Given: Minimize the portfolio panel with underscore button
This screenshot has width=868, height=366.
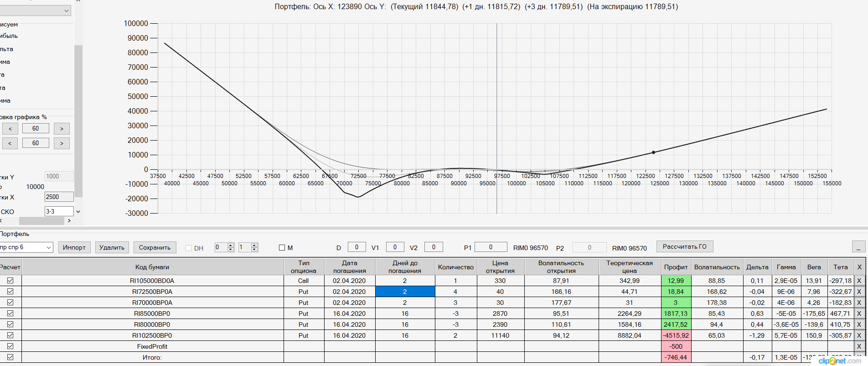Looking at the screenshot, I should tap(858, 247).
